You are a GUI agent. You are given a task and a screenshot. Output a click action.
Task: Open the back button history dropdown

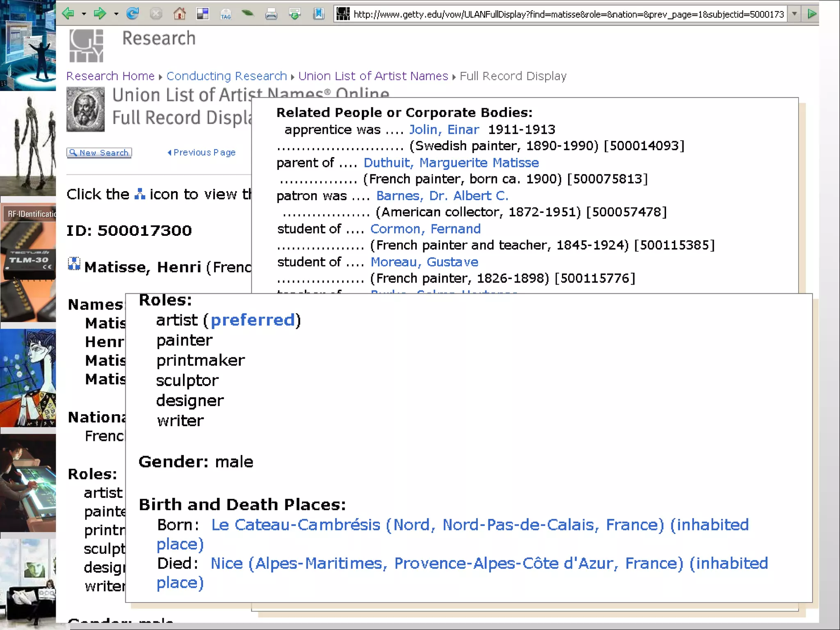[x=84, y=14]
